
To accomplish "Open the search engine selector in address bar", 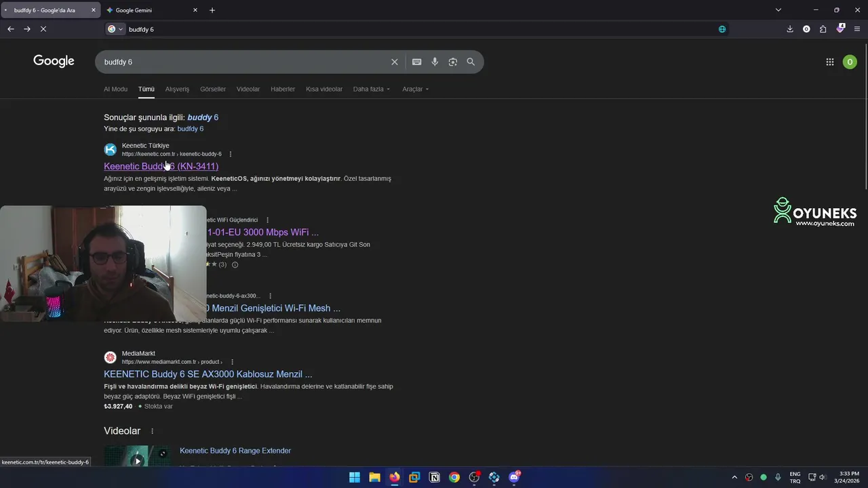I will [x=115, y=29].
